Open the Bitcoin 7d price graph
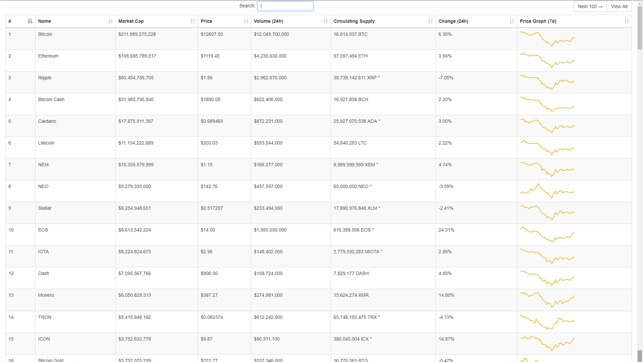The height and width of the screenshot is (362, 643). click(x=547, y=39)
